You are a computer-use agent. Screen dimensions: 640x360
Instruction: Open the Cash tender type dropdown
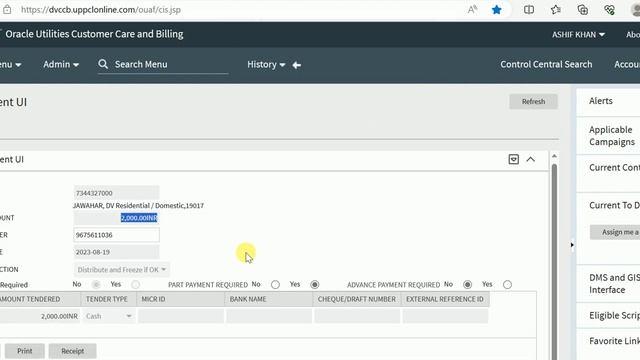click(x=109, y=316)
